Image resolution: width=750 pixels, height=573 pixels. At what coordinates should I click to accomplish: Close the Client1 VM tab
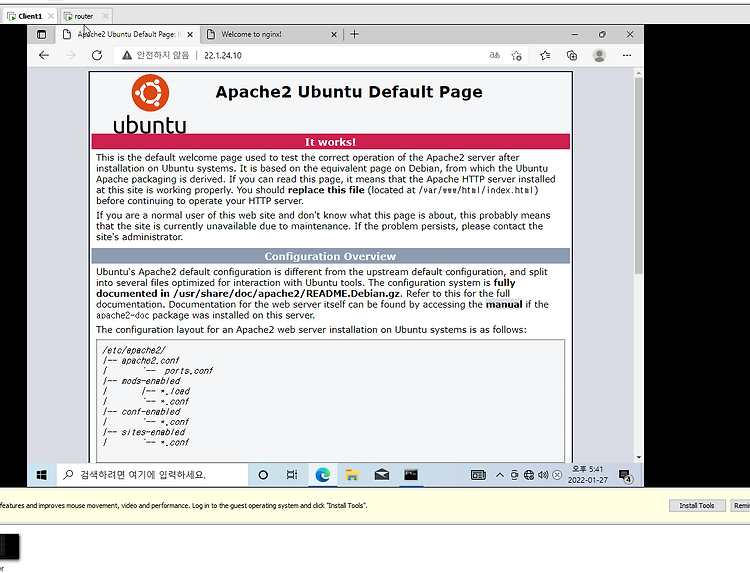point(51,16)
